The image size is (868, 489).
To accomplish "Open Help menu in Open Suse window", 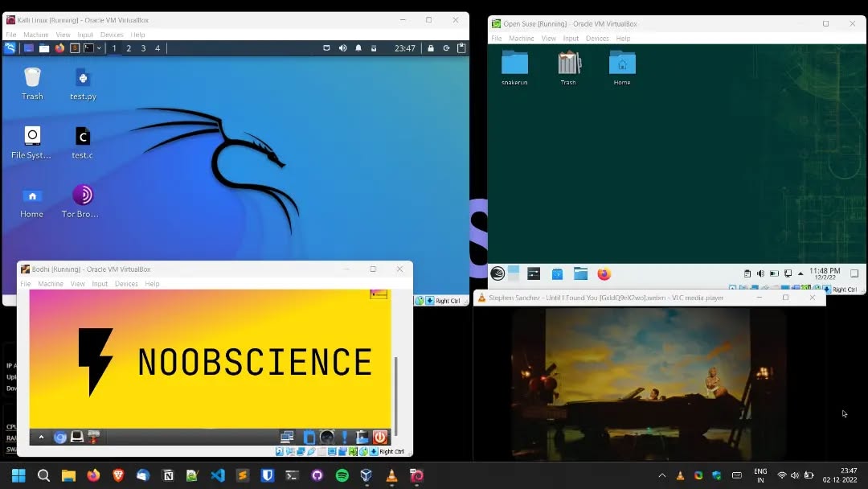I will point(624,39).
